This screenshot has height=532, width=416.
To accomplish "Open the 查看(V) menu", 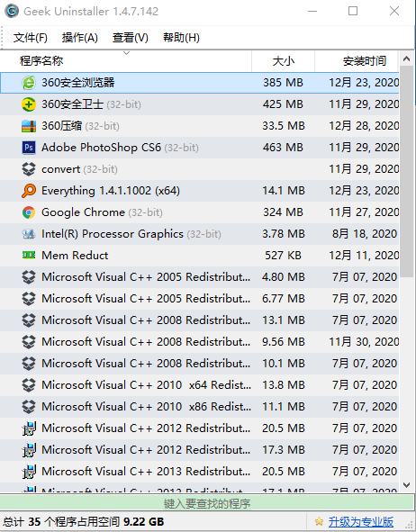I will coord(131,38).
